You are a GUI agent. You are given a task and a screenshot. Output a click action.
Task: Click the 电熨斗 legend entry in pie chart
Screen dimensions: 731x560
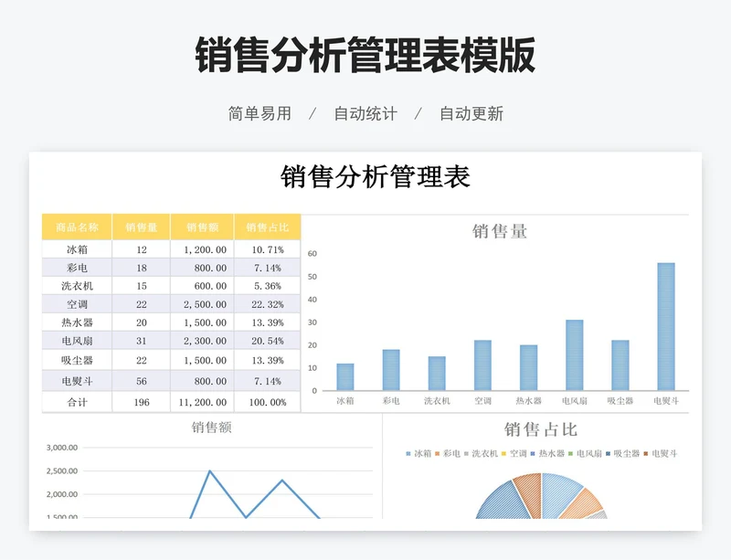(x=661, y=453)
